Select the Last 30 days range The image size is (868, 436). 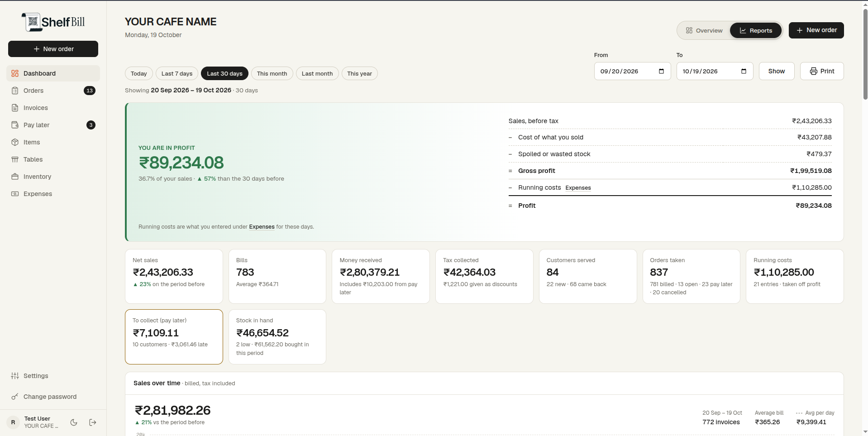pos(224,73)
